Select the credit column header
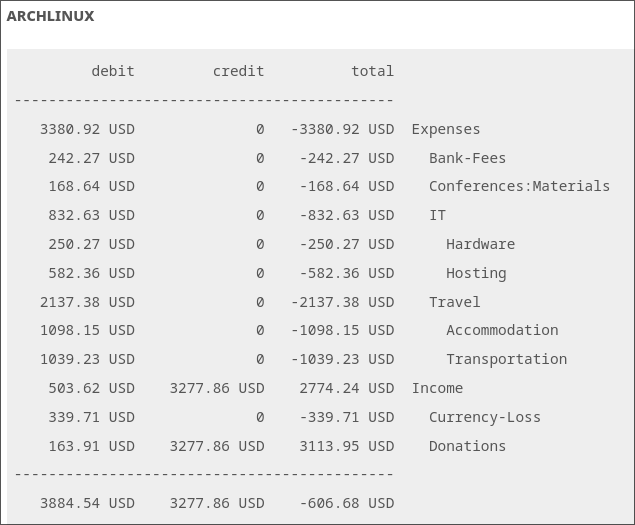 click(238, 71)
